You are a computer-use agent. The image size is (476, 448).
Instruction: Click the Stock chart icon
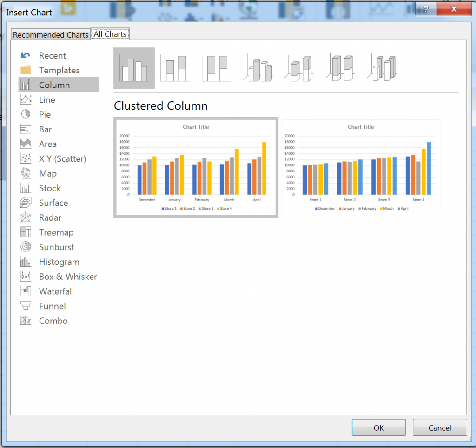[26, 188]
